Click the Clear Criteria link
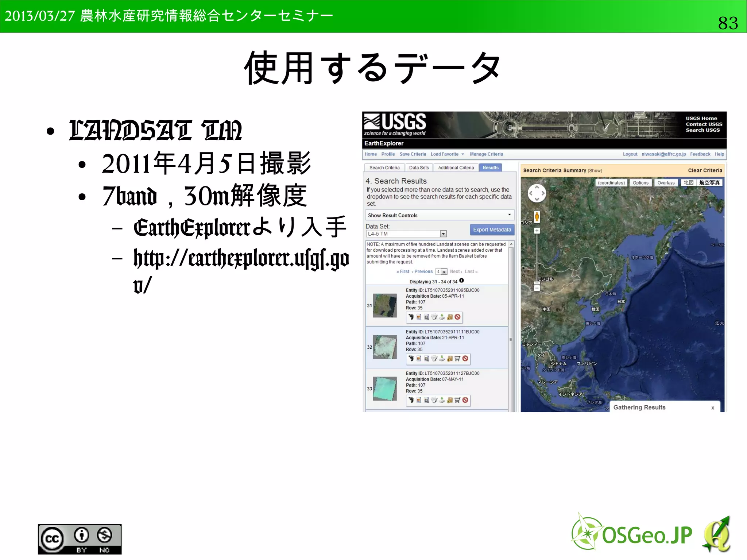 (x=705, y=170)
